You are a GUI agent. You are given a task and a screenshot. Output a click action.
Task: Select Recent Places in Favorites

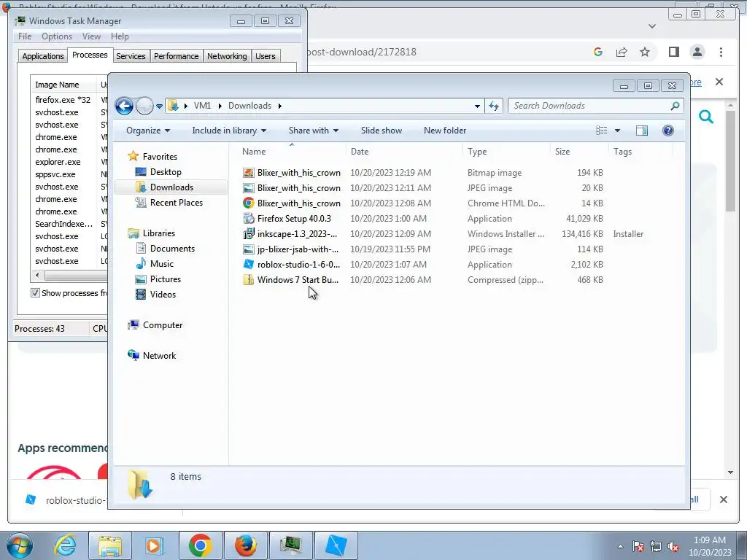177,203
